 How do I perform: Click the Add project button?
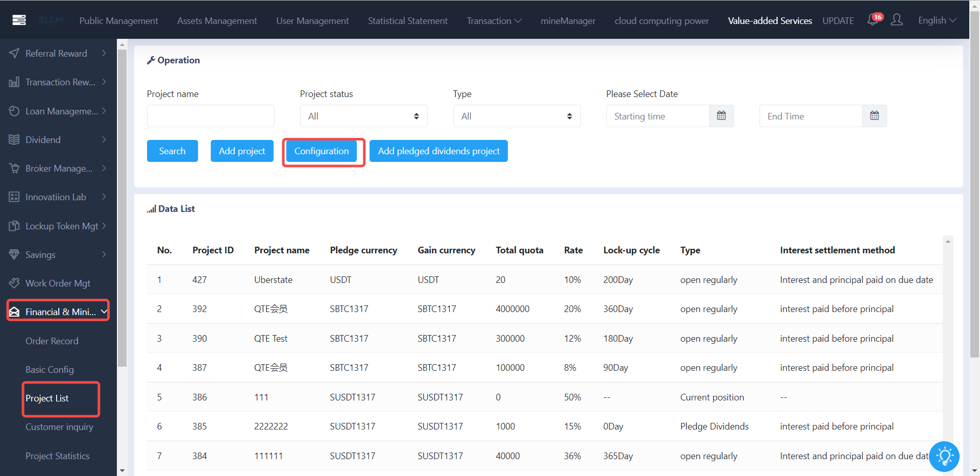[x=242, y=151]
